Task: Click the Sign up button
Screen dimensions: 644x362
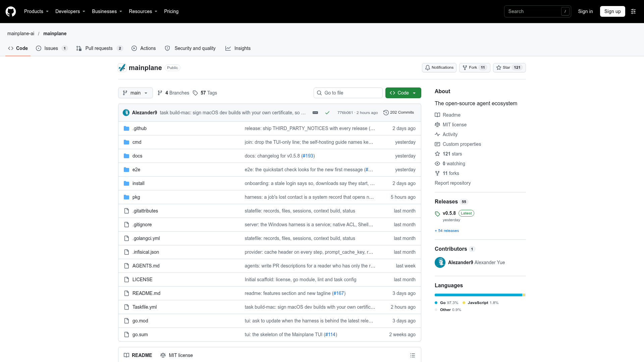Action: pyautogui.click(x=612, y=11)
